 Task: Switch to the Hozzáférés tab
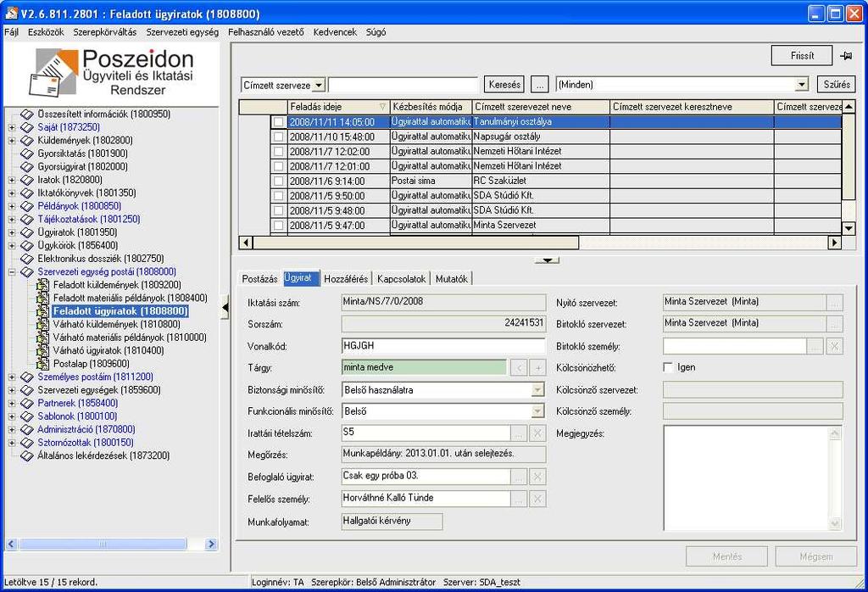[x=346, y=279]
